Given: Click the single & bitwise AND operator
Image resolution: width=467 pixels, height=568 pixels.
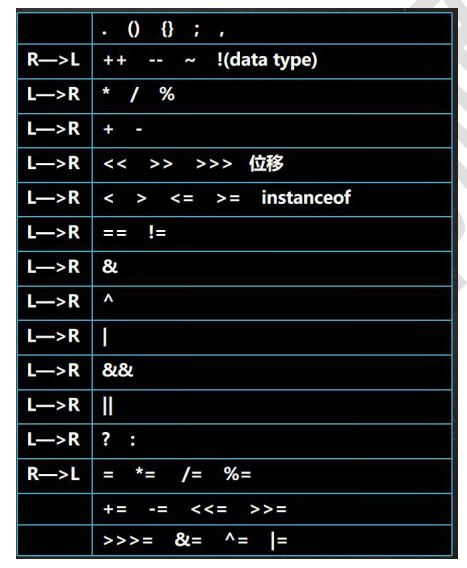Looking at the screenshot, I should (110, 267).
